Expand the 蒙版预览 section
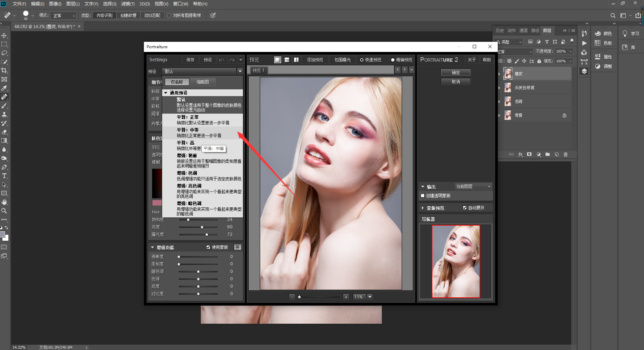This screenshot has width=644, height=350. point(423,208)
